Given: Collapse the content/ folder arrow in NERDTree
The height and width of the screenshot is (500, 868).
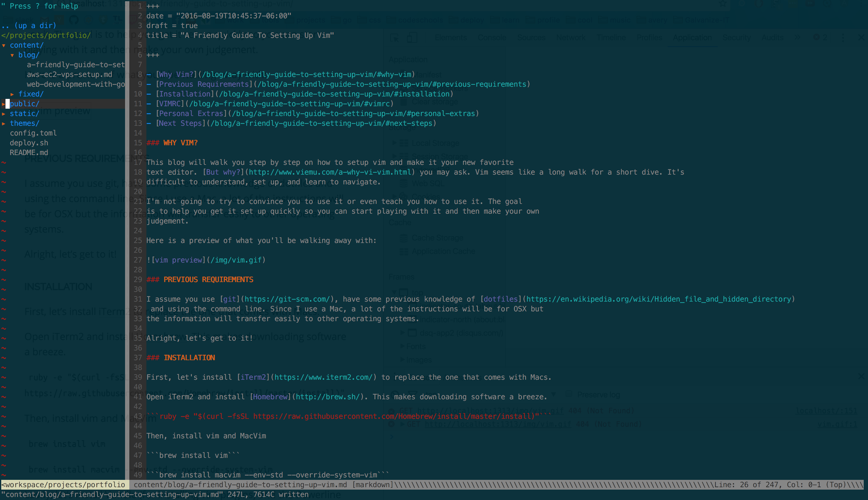Looking at the screenshot, I should (x=3, y=45).
